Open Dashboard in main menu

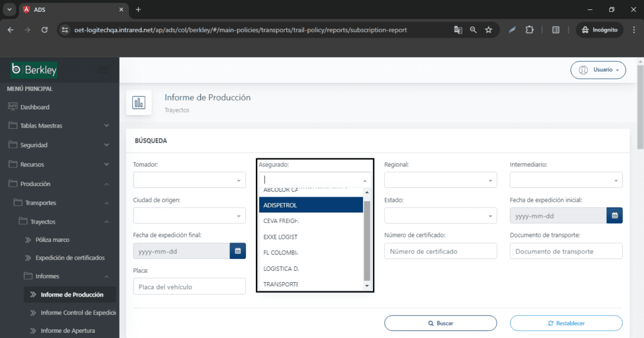[35, 107]
